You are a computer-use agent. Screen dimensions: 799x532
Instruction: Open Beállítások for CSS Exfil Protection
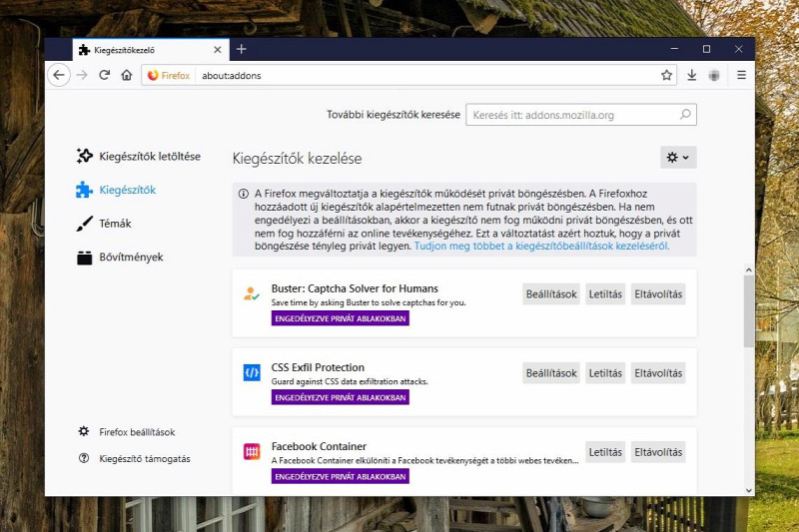pyautogui.click(x=551, y=373)
